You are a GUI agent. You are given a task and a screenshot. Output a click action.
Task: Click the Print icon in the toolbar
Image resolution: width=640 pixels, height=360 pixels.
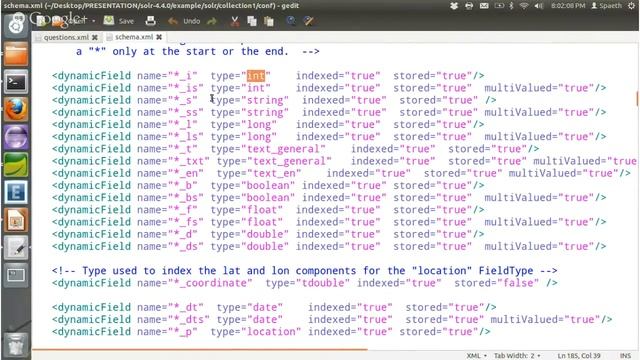pos(151,21)
